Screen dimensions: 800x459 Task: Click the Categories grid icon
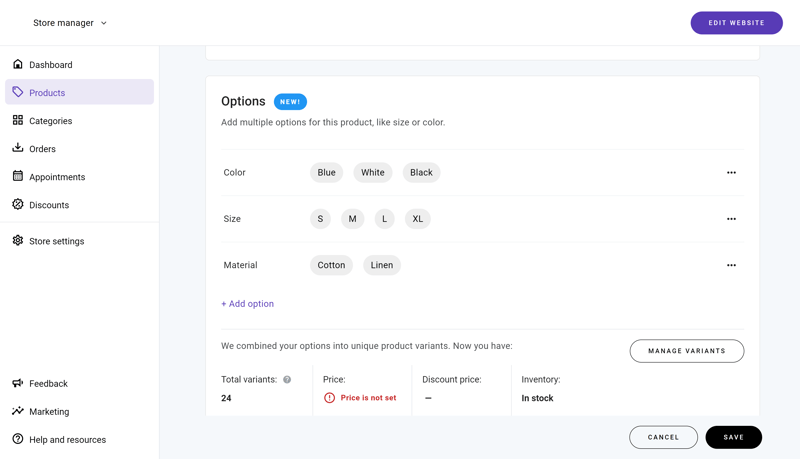coord(18,120)
